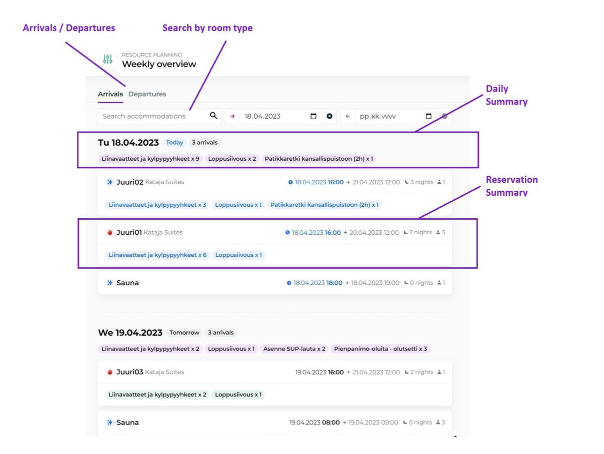604x454 pixels.
Task: Clear the 18.04.2023 start date
Action: pyautogui.click(x=329, y=116)
